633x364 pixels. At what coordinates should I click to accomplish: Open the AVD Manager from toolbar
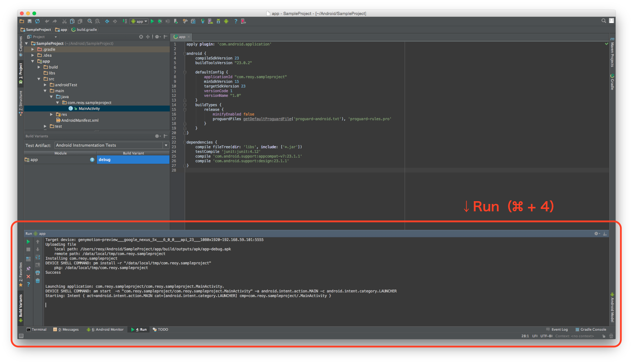click(x=210, y=21)
